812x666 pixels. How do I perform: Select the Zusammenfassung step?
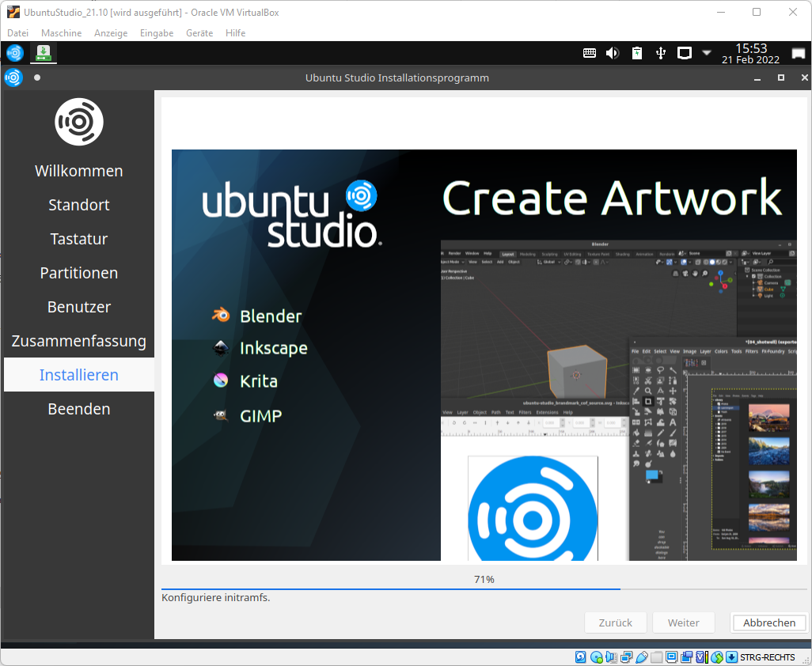78,341
